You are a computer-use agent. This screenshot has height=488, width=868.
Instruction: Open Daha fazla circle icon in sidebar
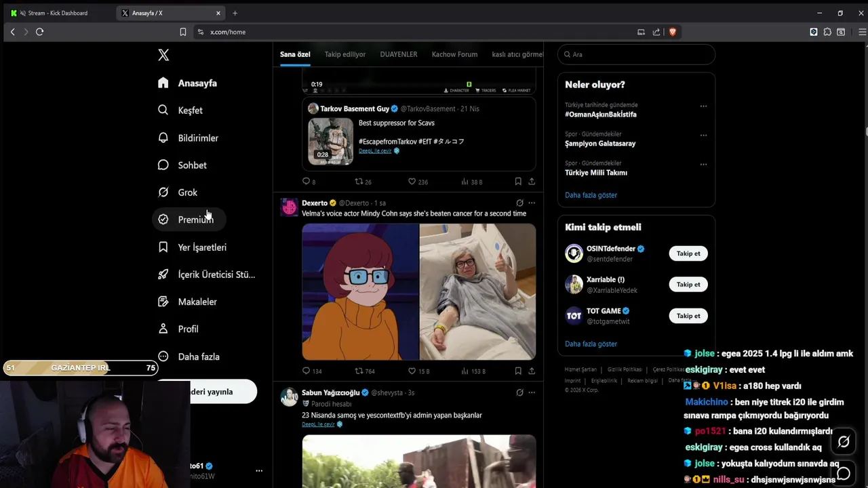163,356
